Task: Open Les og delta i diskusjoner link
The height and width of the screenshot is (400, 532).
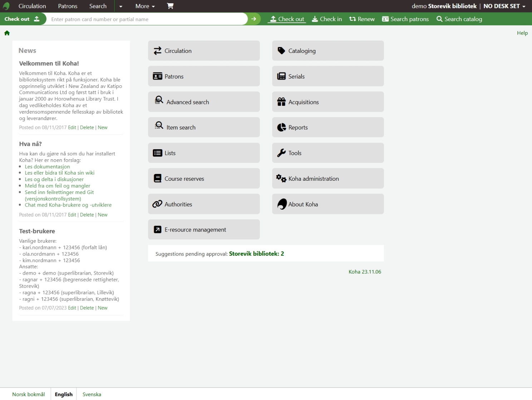Action: click(54, 179)
